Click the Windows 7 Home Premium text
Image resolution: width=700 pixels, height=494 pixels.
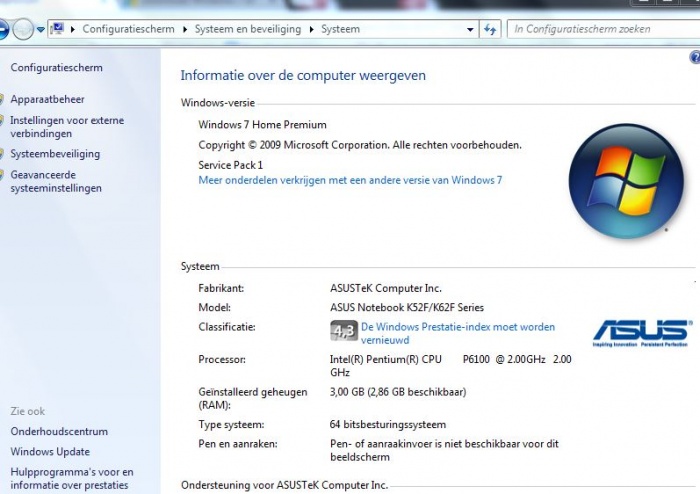click(262, 125)
